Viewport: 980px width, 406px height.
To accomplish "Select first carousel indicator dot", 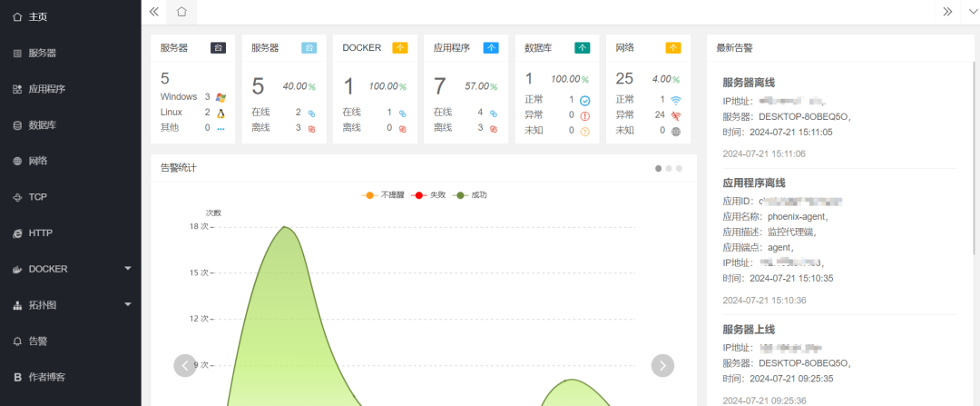I will [658, 168].
